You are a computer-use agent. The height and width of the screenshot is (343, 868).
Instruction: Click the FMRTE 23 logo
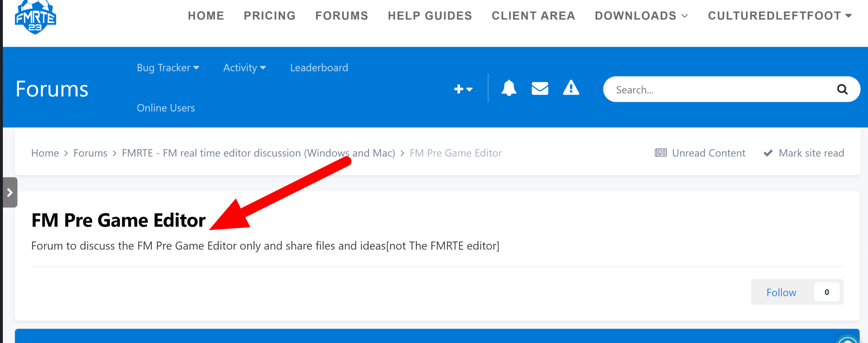[x=35, y=17]
